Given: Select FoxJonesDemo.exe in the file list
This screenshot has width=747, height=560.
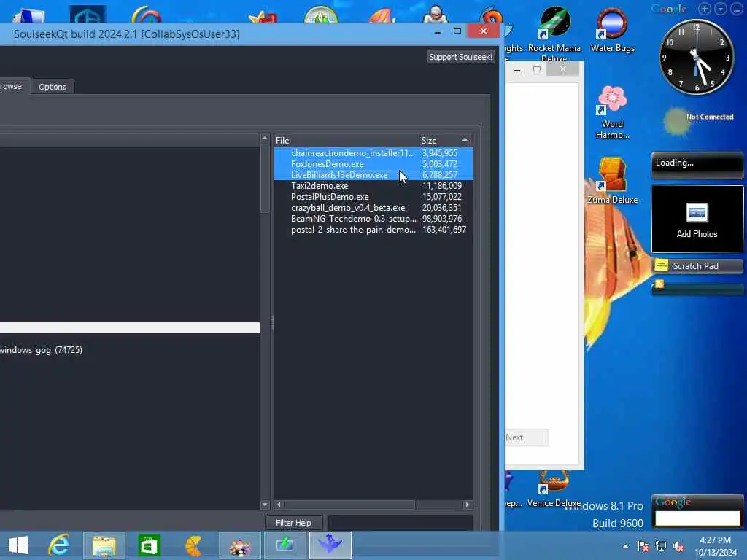Looking at the screenshot, I should (x=373, y=164).
